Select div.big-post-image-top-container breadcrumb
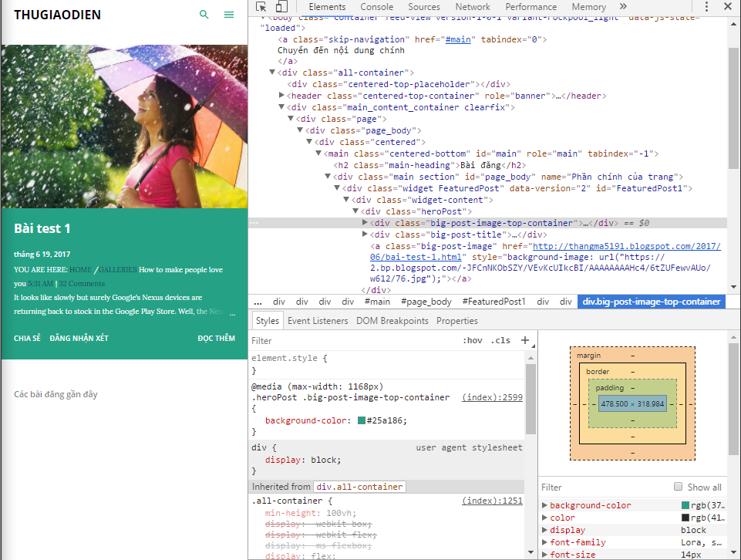Viewport: 741px width, 560px height. point(652,302)
